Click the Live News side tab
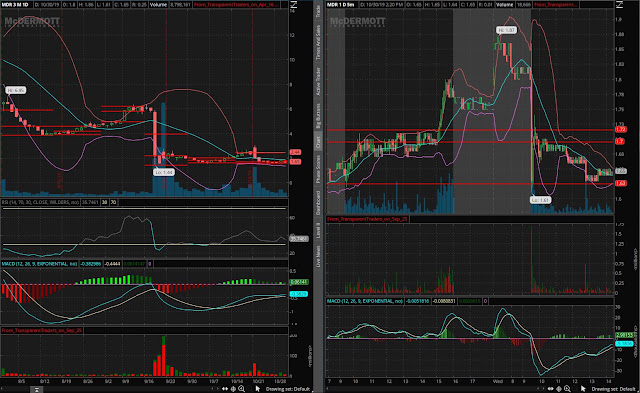640x393 pixels. (x=318, y=257)
